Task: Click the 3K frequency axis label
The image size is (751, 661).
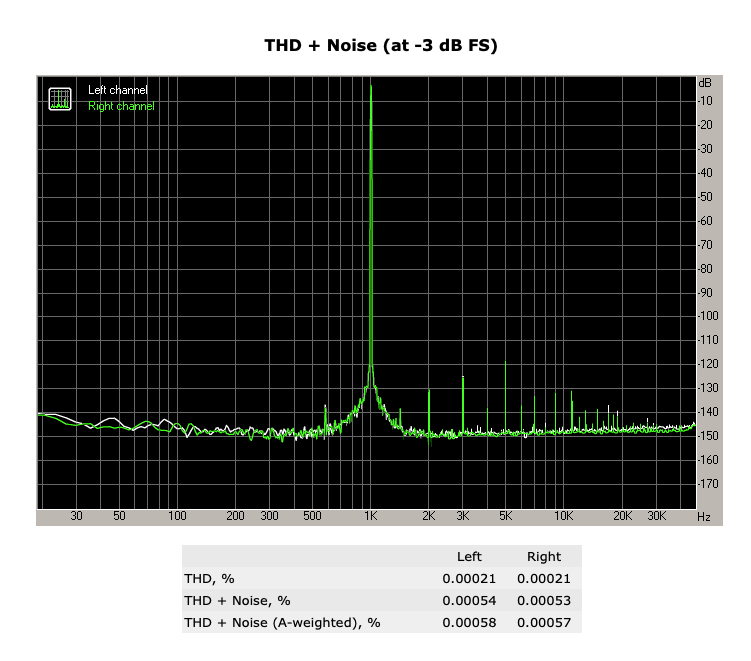Action: coord(463,516)
